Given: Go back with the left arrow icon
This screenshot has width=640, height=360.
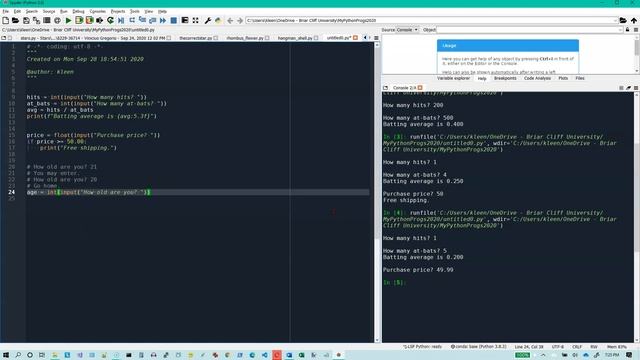Looking at the screenshot, I should (x=230, y=20).
